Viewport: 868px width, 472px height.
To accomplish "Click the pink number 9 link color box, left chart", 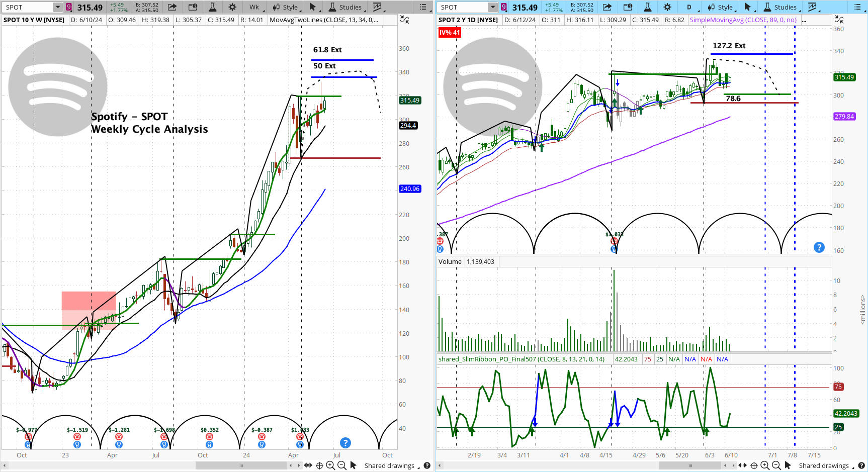I will pos(69,7).
